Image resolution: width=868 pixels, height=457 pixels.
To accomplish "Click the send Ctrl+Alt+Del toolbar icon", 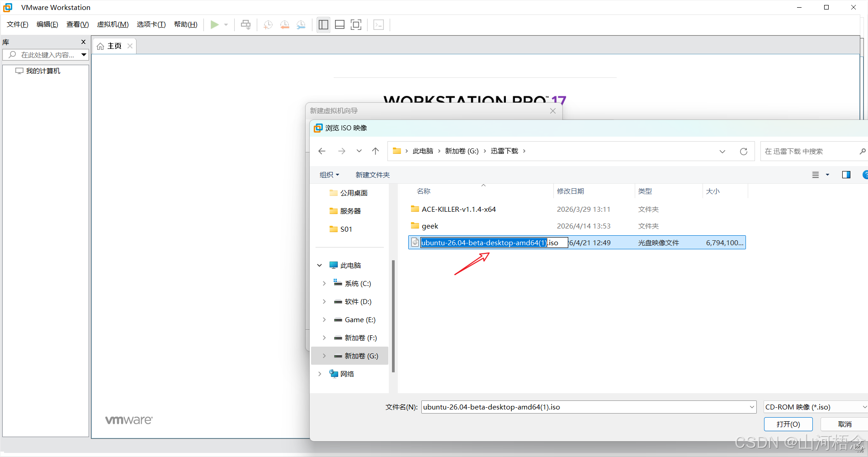I will (245, 24).
